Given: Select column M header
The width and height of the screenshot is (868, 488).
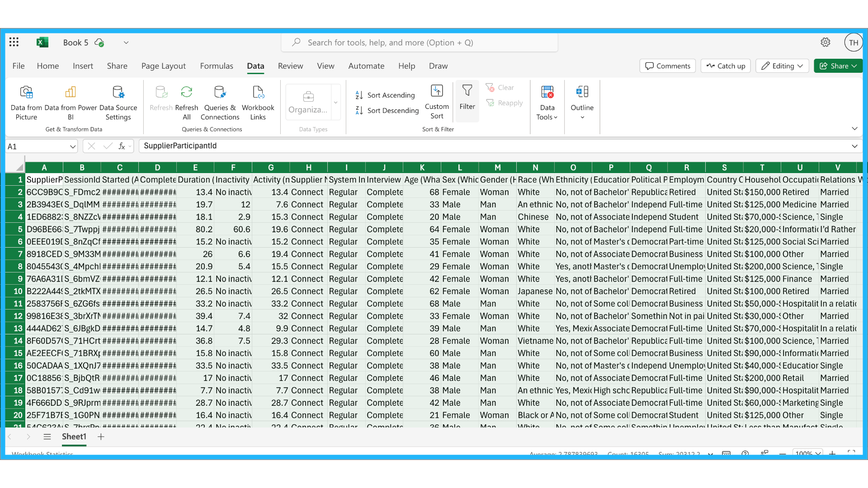Looking at the screenshot, I should 497,168.
